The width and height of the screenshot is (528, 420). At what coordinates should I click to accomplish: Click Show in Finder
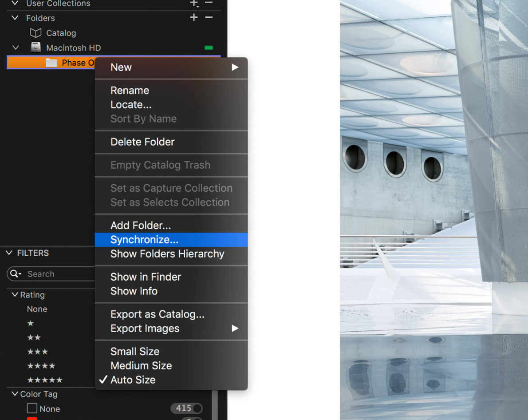pos(146,277)
